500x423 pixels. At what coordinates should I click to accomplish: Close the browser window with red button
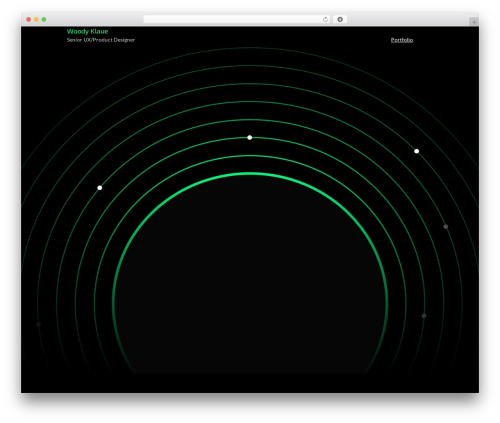click(x=29, y=19)
